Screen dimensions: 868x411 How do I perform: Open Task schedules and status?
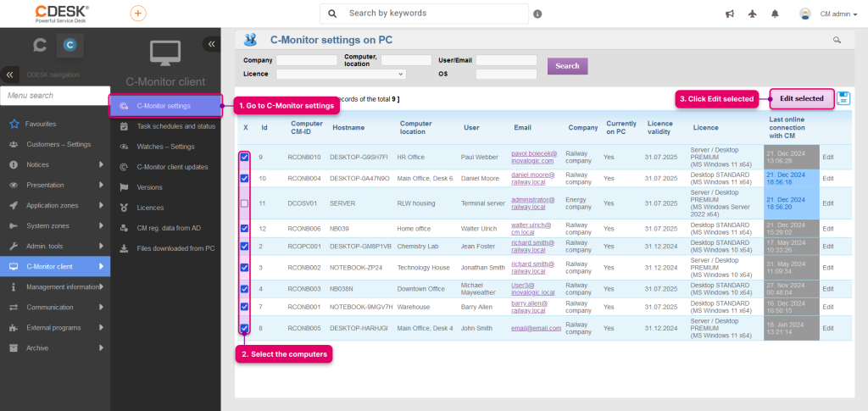click(176, 126)
